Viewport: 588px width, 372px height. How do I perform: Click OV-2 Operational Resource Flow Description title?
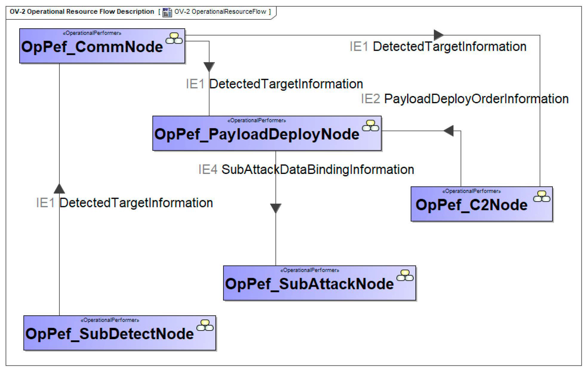pyautogui.click(x=82, y=12)
